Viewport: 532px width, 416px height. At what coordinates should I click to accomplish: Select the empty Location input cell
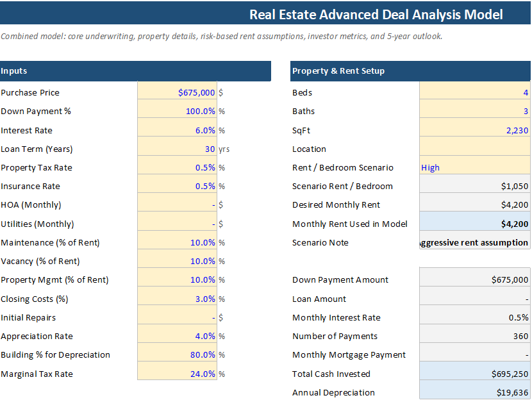[475, 149]
